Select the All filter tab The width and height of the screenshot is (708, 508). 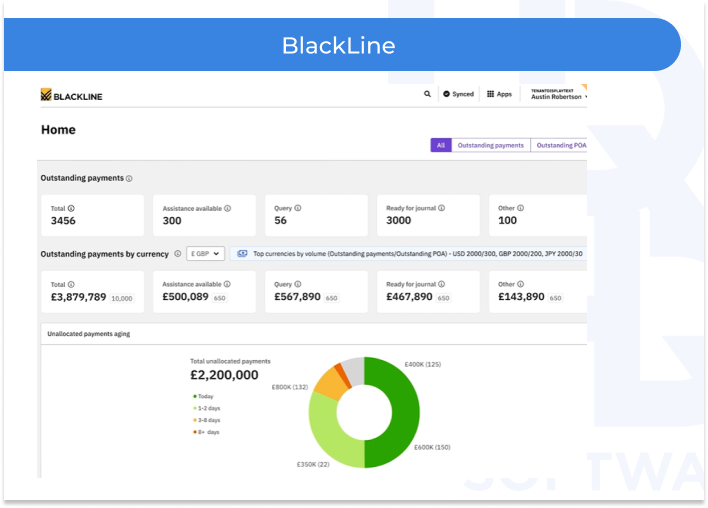coord(441,145)
